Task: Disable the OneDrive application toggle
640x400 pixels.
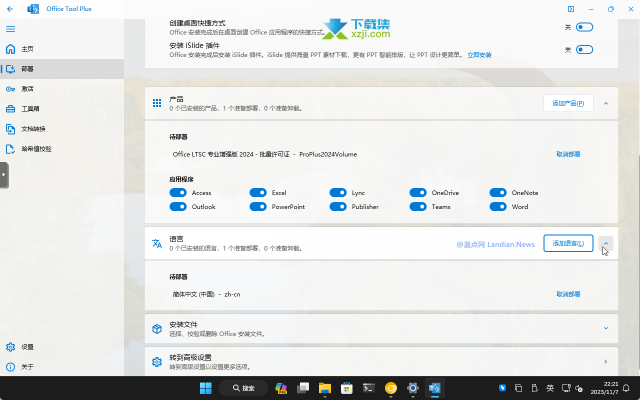Action: (x=418, y=193)
